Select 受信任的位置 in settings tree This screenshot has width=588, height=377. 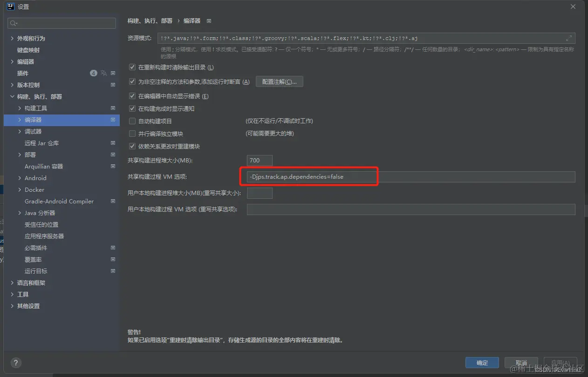coord(41,224)
